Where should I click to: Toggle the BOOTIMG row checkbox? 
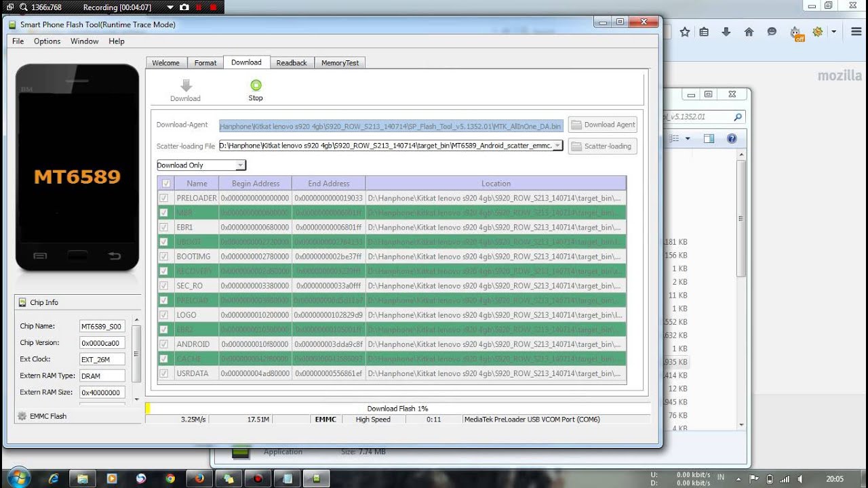pos(163,256)
